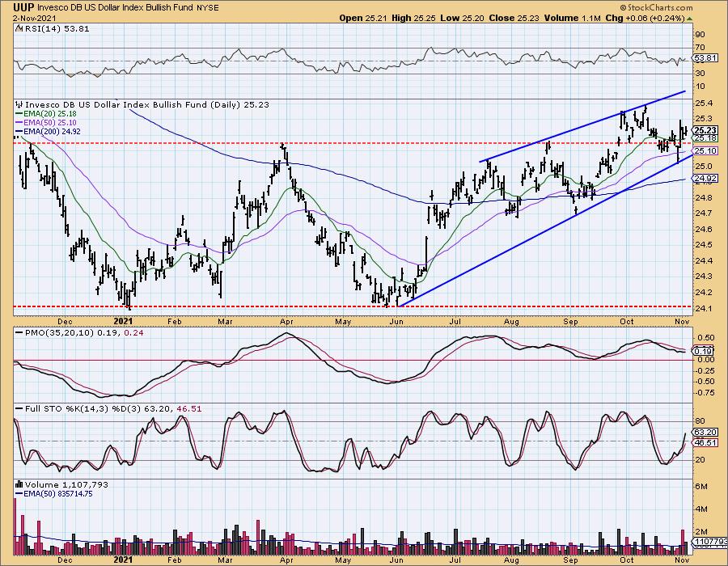Click the EMA(50) 835714.75 volume legend

pyautogui.click(x=57, y=493)
